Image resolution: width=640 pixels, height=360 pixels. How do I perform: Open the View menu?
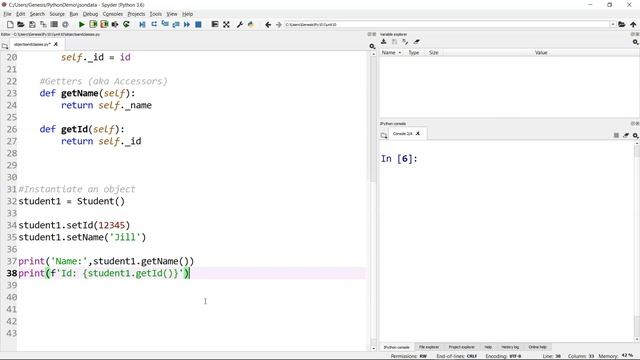[172, 14]
